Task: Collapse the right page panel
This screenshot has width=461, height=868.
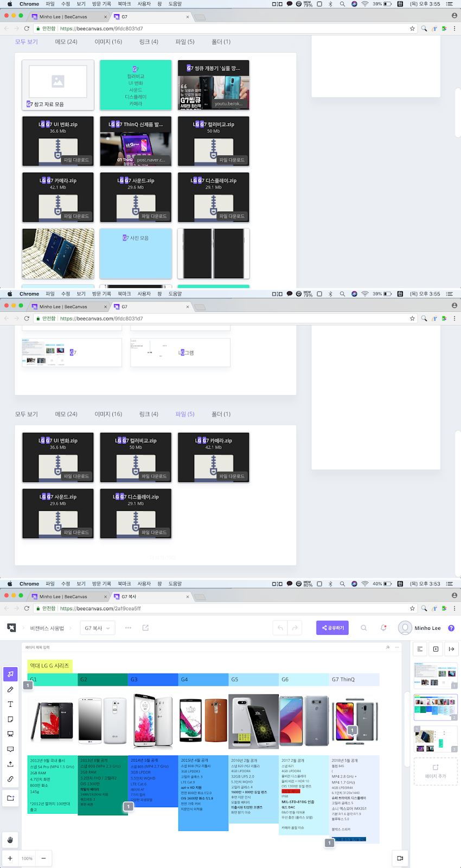Action: point(451,649)
